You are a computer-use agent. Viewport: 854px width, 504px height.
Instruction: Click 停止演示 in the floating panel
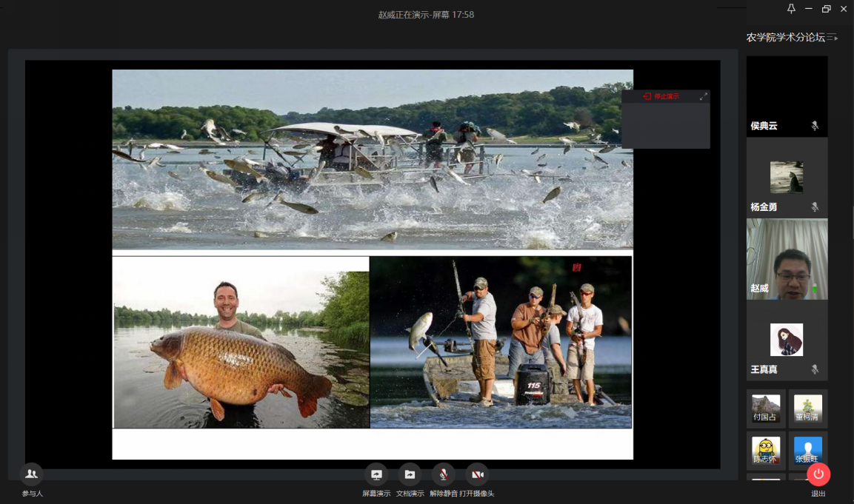(x=661, y=96)
